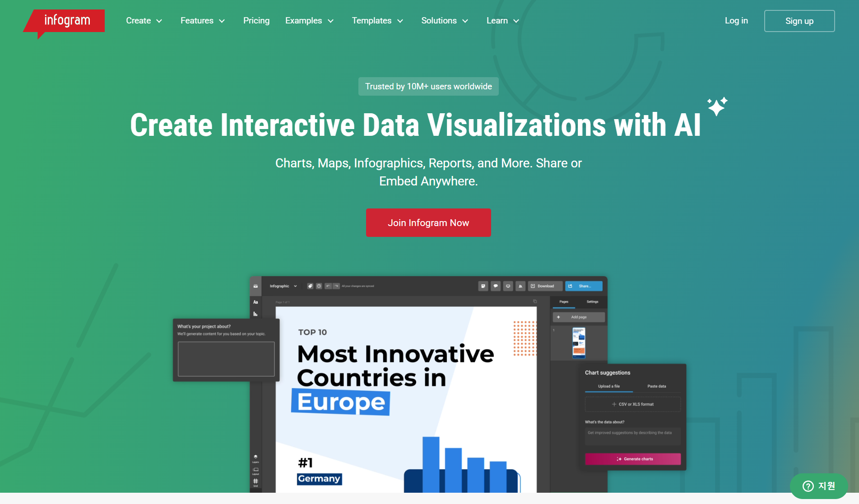The height and width of the screenshot is (504, 859).
Task: Click the redo arrow in the editor
Action: 336,286
